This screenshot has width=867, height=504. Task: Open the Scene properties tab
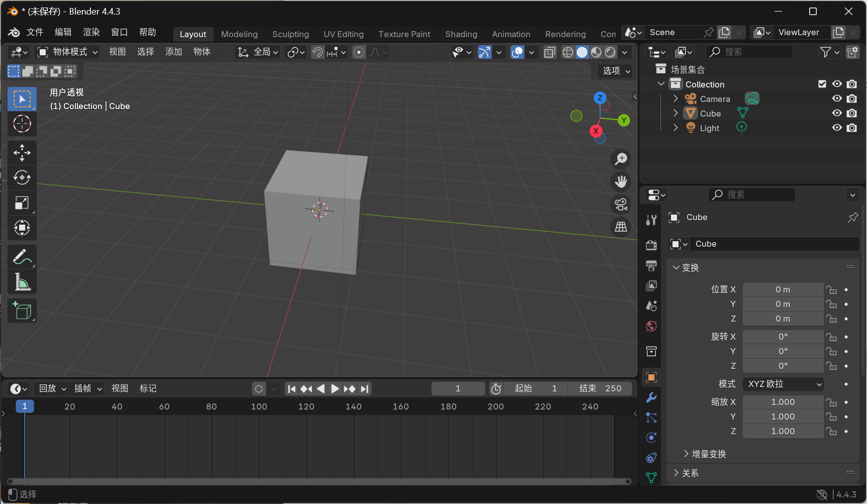point(651,306)
